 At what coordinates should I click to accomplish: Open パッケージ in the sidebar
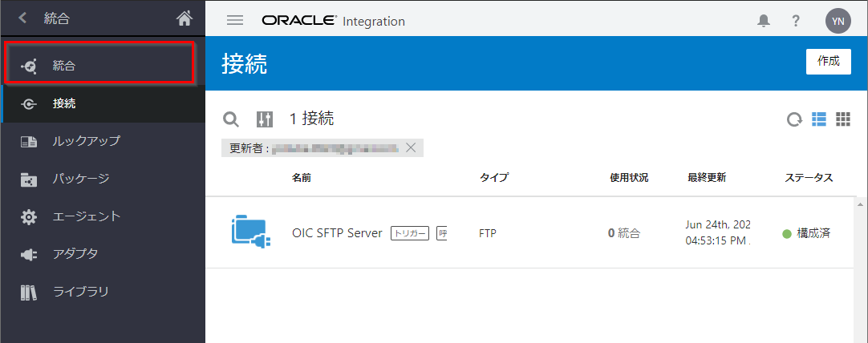[x=80, y=179]
